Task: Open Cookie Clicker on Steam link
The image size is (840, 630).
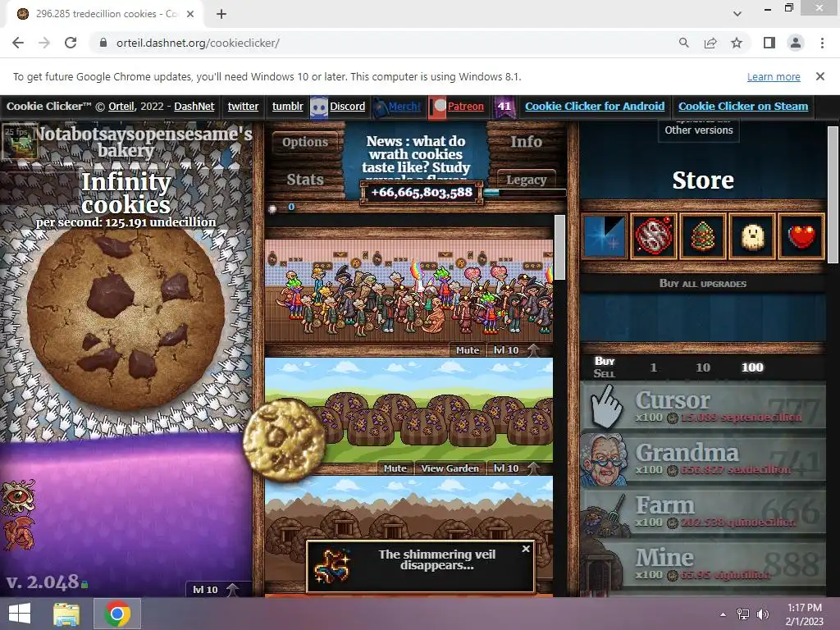Action: coord(743,106)
